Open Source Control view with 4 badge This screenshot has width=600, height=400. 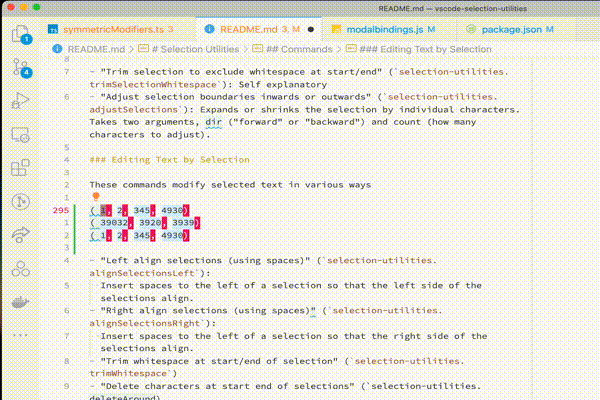tap(21, 68)
